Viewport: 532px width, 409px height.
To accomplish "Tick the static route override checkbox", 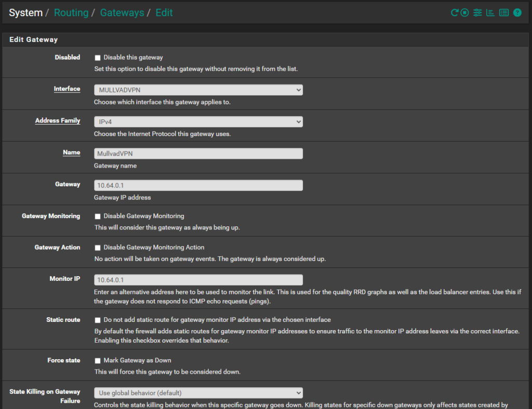I will [x=97, y=320].
